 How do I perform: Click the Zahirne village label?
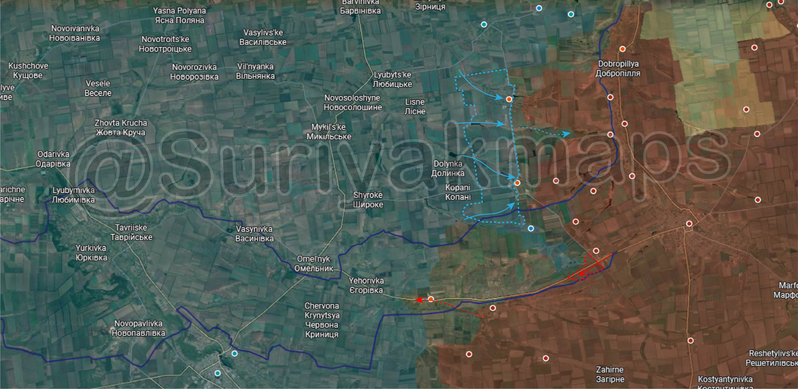coord(610,374)
